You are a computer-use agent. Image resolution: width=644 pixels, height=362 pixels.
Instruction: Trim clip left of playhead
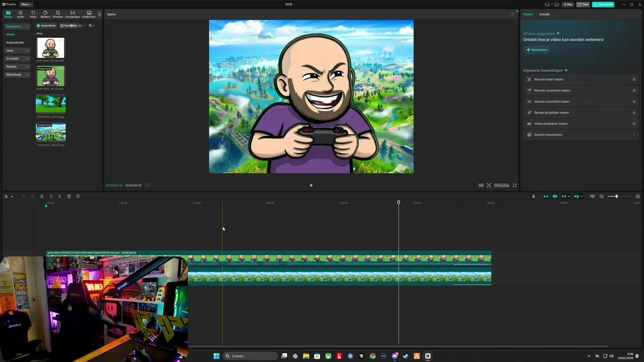tap(51, 196)
